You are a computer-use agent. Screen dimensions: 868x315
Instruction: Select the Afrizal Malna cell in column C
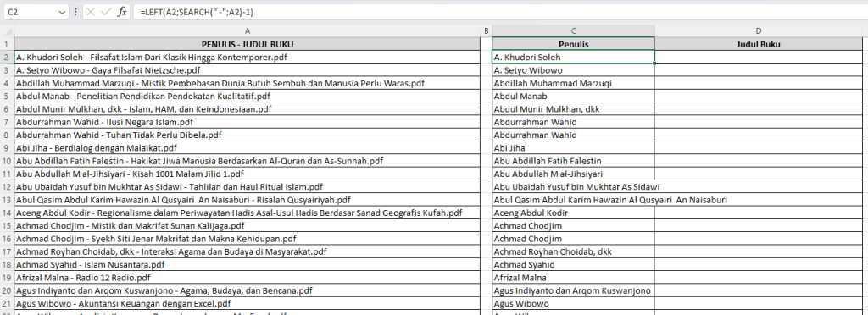pyautogui.click(x=573, y=278)
